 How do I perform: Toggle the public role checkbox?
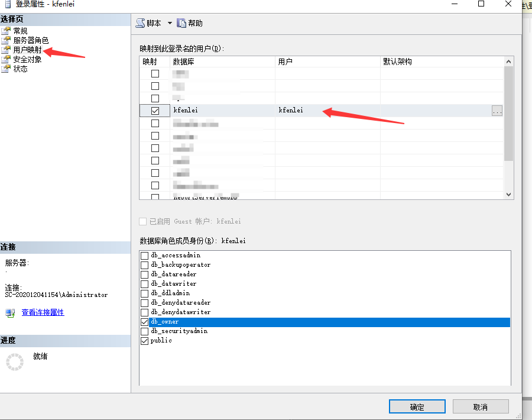(x=145, y=341)
